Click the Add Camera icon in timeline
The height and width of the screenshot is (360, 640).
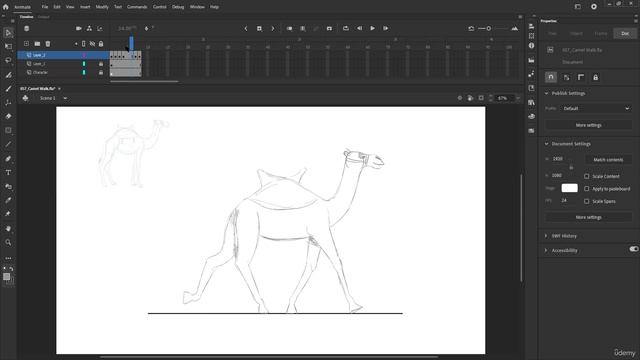pos(79,29)
